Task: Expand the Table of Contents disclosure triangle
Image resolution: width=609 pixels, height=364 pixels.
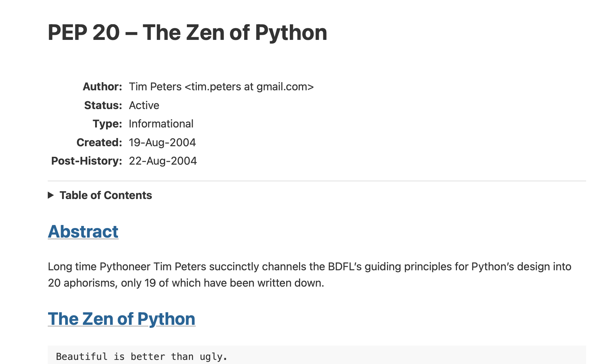Action: pos(51,195)
